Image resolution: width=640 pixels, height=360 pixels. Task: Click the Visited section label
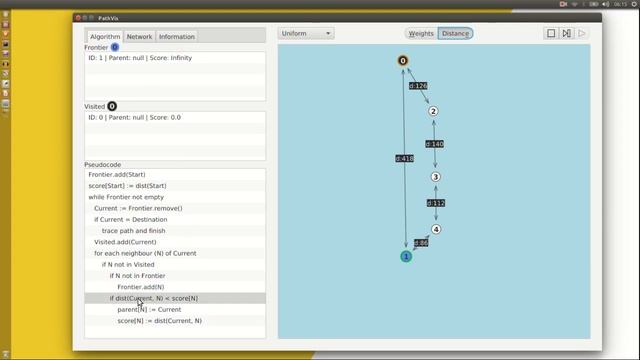click(x=94, y=107)
